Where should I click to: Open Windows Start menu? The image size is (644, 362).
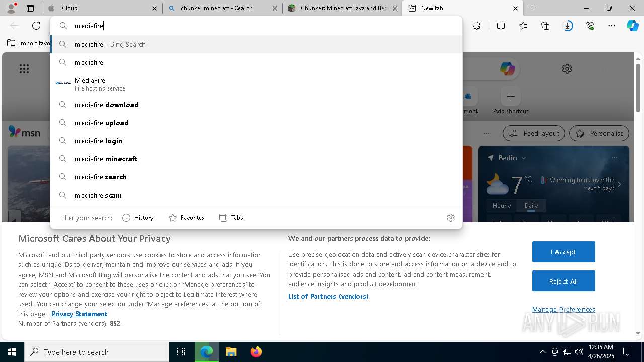12,352
